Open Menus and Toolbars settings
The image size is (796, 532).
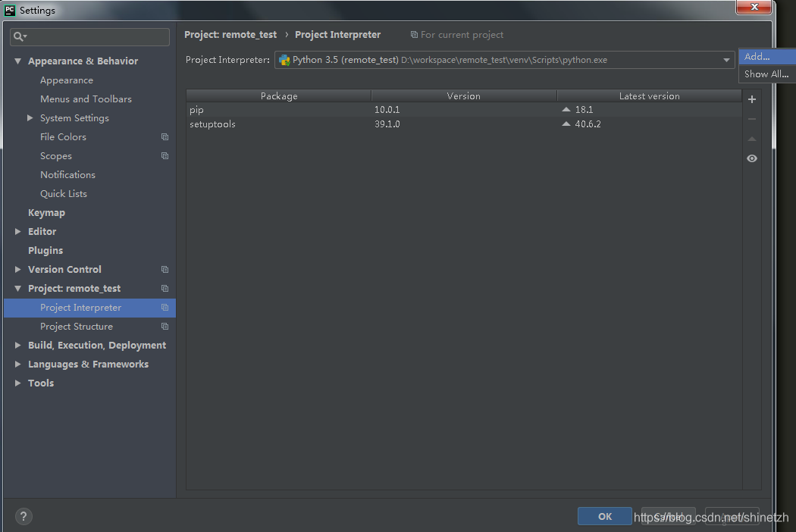(x=86, y=99)
